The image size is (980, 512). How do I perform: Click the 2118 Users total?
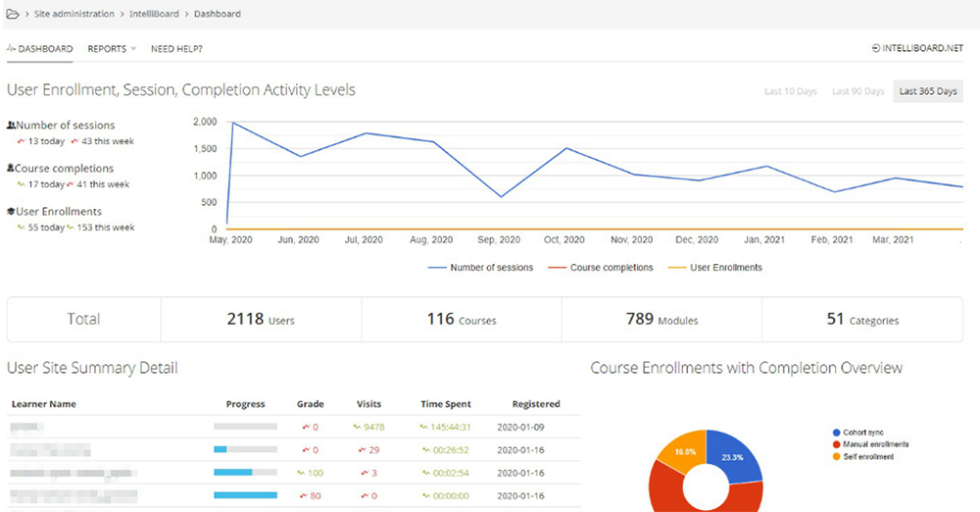pos(261,319)
